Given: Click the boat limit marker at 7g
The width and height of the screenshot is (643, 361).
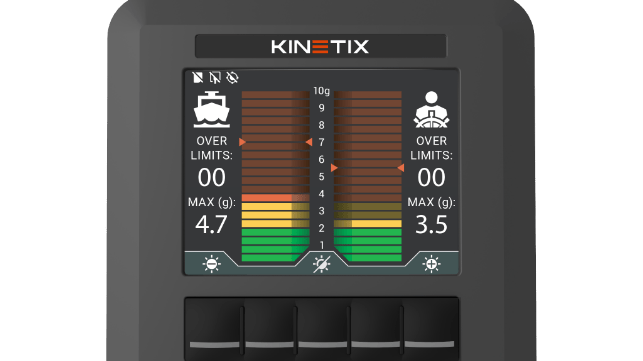Looking at the screenshot, I should (x=242, y=142).
